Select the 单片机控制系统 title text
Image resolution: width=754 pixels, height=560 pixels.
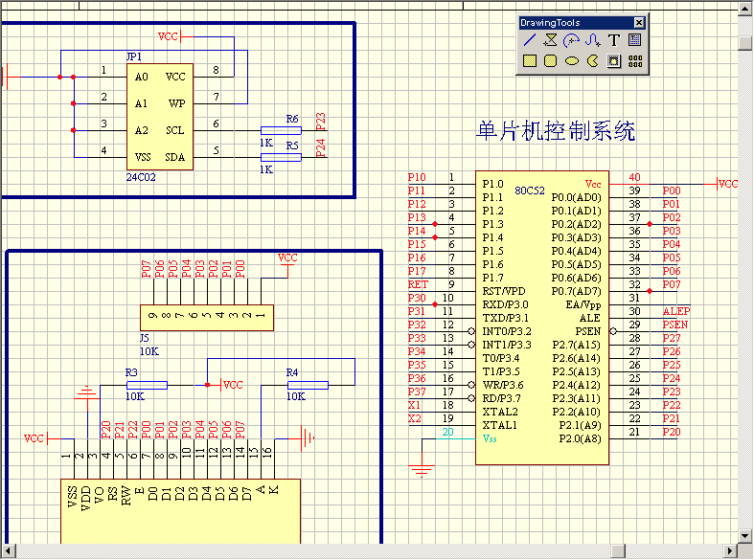pos(556,131)
